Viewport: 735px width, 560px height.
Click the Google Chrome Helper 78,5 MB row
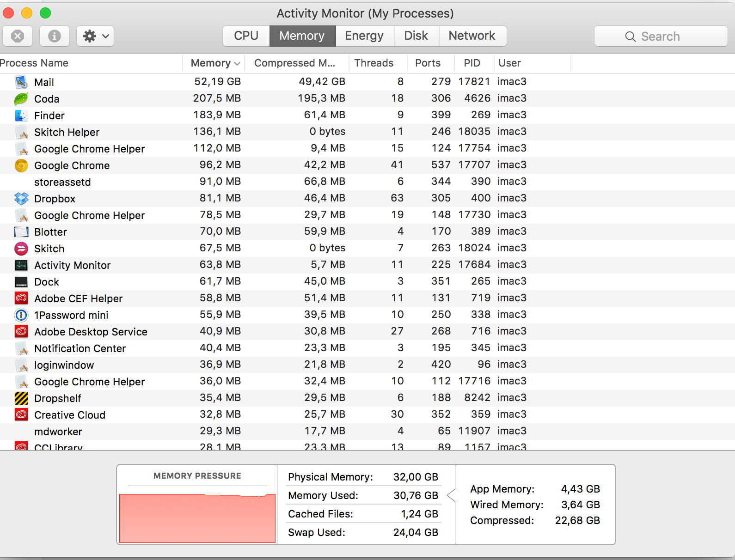(x=367, y=215)
